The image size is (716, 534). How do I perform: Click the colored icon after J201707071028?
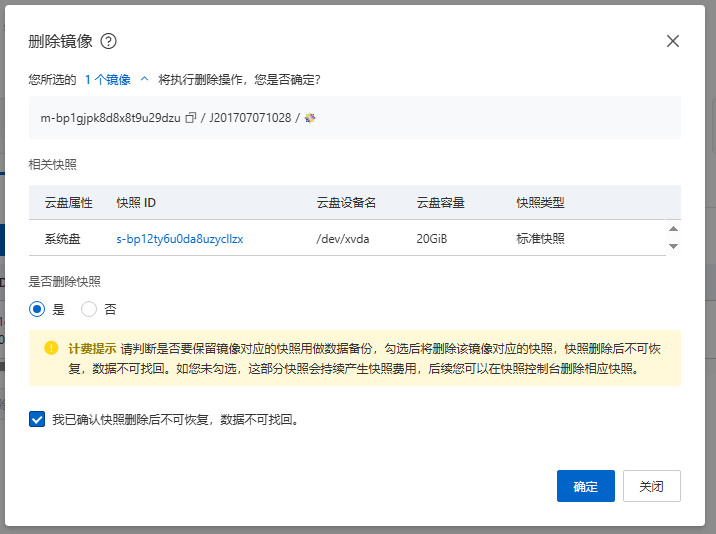tap(310, 118)
